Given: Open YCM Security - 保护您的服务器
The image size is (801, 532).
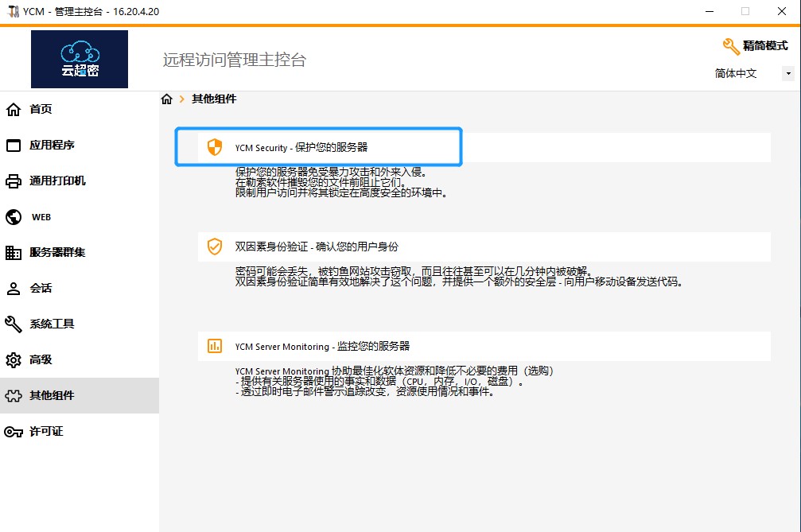Looking at the screenshot, I should [x=484, y=148].
